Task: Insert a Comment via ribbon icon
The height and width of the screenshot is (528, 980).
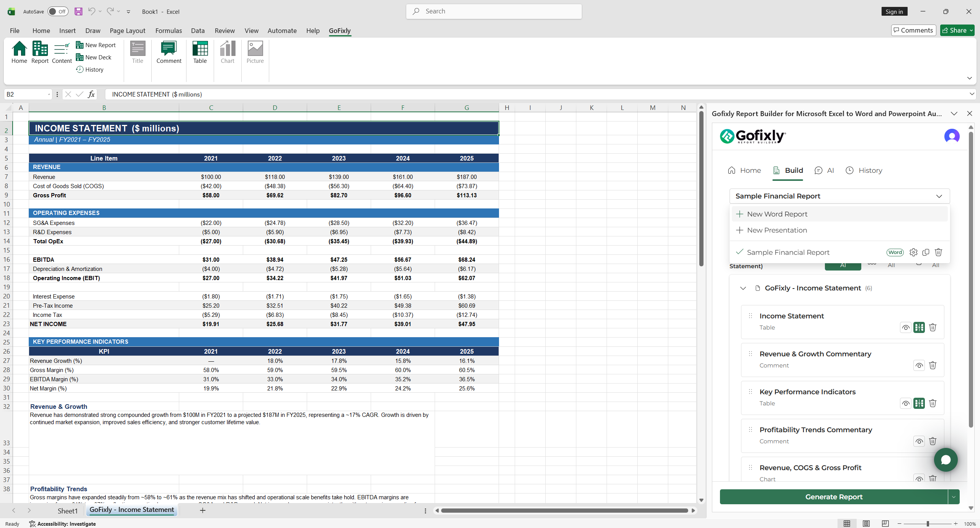Action: coord(169,52)
